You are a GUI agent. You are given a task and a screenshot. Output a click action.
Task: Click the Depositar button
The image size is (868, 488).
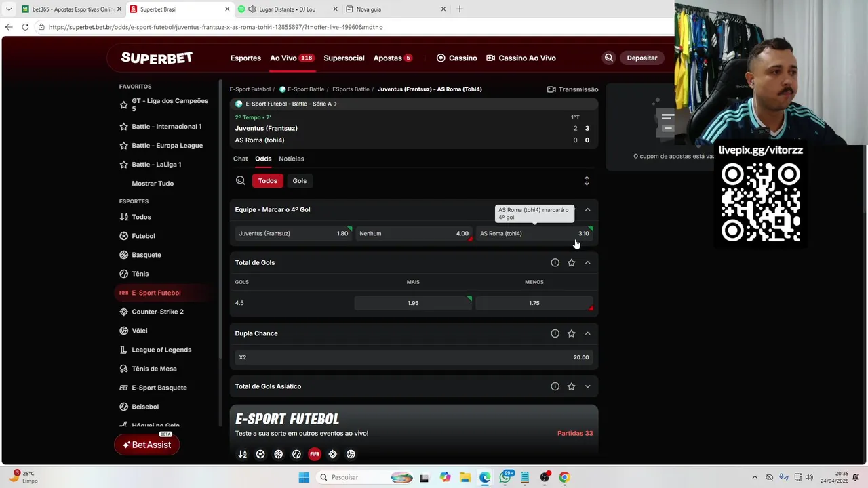642,58
